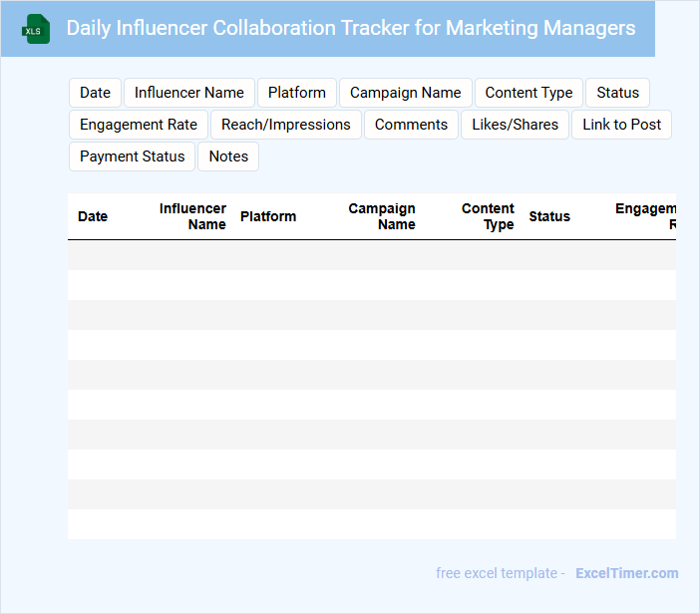
Task: Click the Payment Status tag
Action: [132, 156]
